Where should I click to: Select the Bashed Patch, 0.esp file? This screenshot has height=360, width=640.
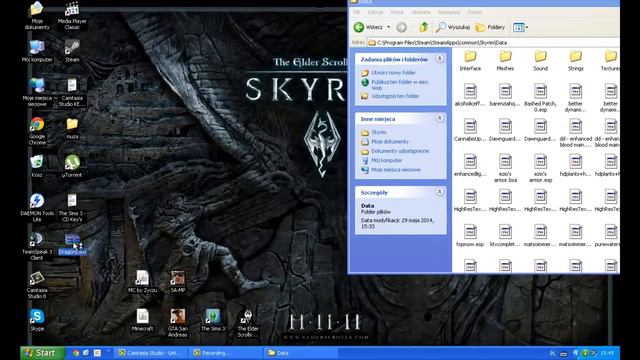coord(540,98)
